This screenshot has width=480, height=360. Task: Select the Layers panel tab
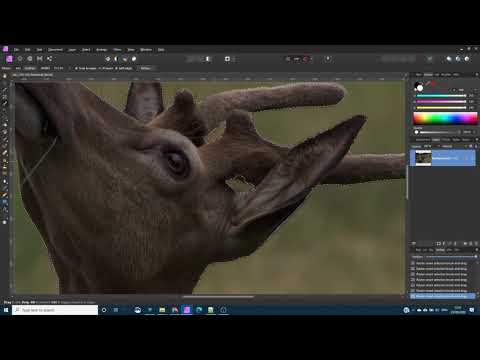[436, 140]
